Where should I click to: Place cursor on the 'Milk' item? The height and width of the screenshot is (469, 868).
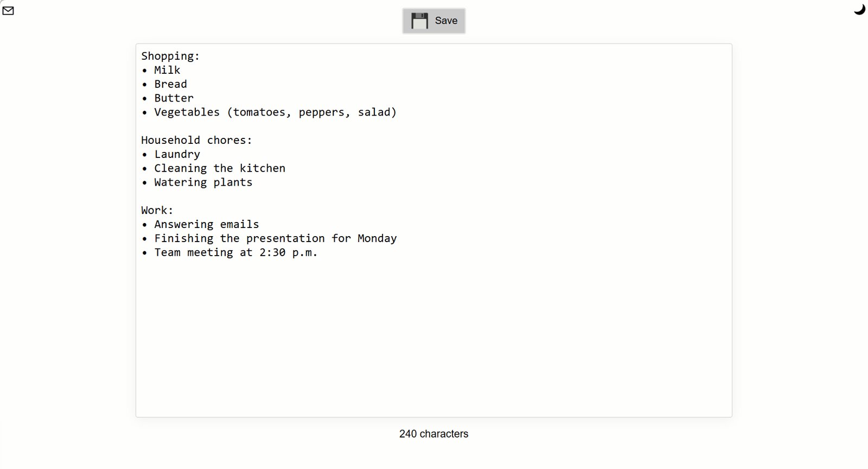167,70
